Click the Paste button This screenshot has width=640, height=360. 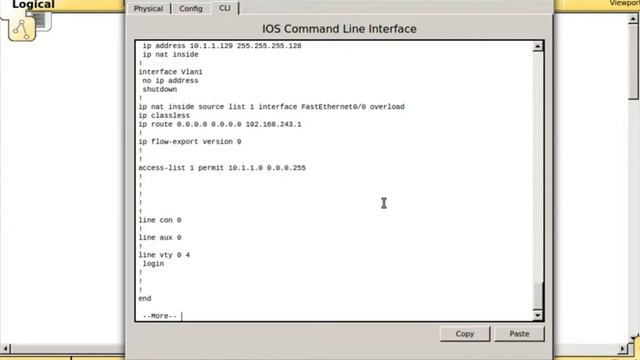519,334
